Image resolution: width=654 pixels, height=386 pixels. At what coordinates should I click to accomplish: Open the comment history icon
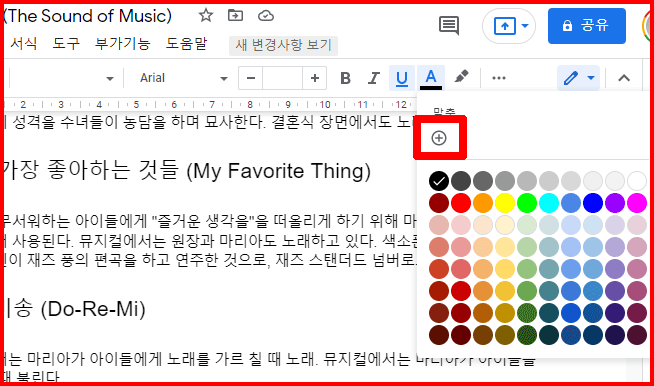[449, 25]
